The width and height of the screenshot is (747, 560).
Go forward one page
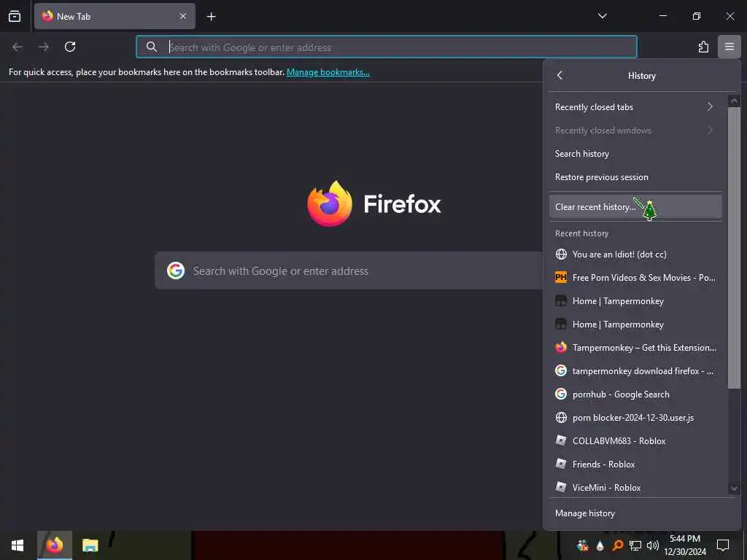[x=43, y=47]
